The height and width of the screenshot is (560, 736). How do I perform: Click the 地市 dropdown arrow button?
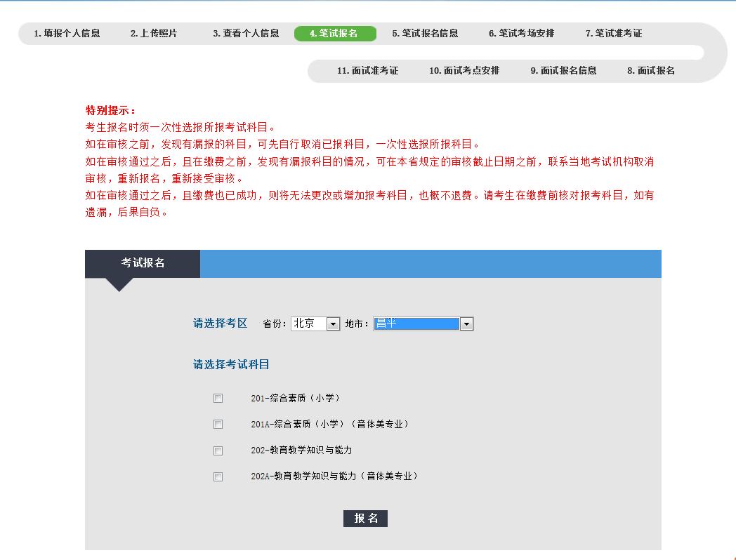click(x=466, y=324)
